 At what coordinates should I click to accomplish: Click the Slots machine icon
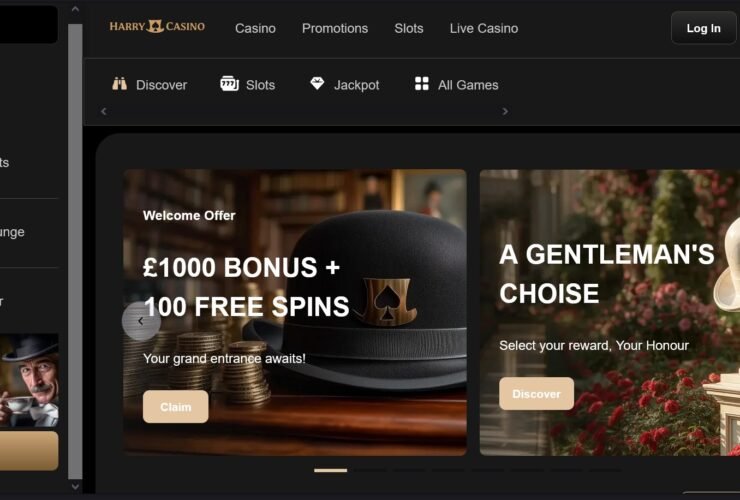(x=229, y=84)
